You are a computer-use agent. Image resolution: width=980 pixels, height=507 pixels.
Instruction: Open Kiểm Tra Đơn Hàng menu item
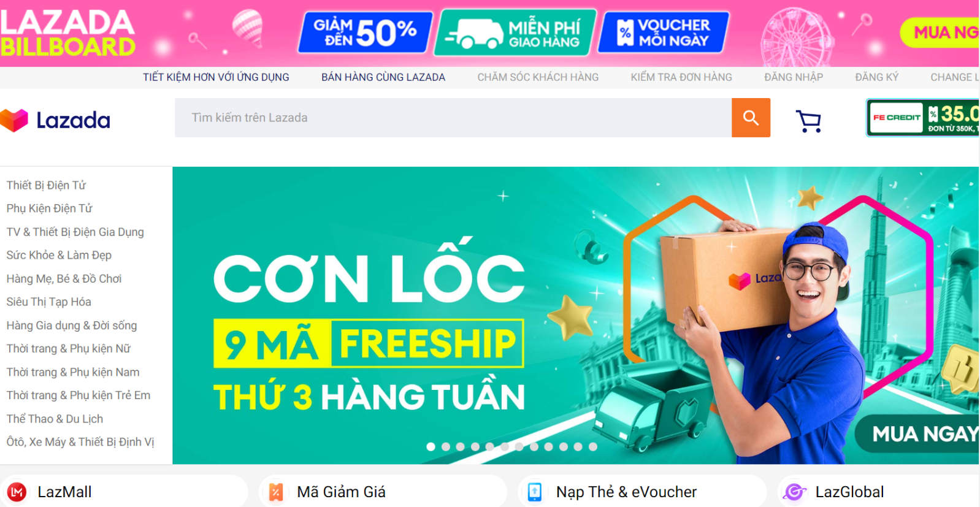click(681, 77)
